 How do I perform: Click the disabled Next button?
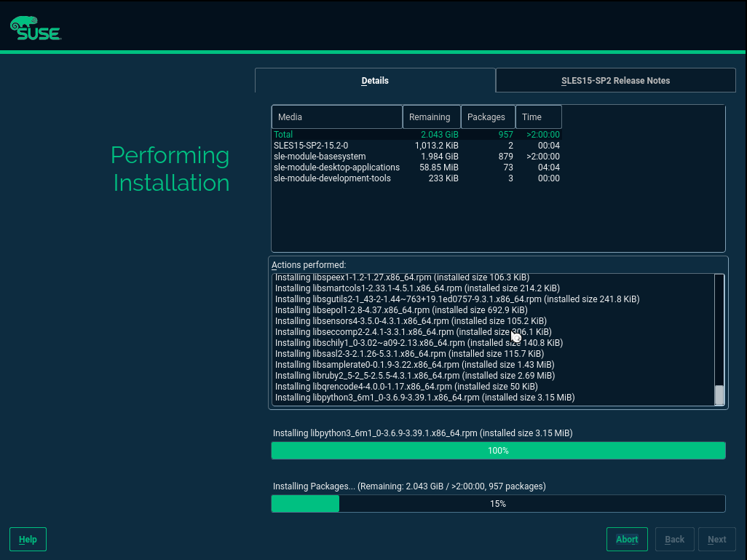click(x=716, y=540)
